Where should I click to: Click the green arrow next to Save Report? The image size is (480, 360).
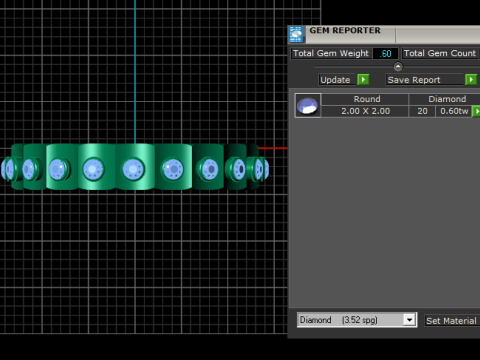click(x=471, y=80)
